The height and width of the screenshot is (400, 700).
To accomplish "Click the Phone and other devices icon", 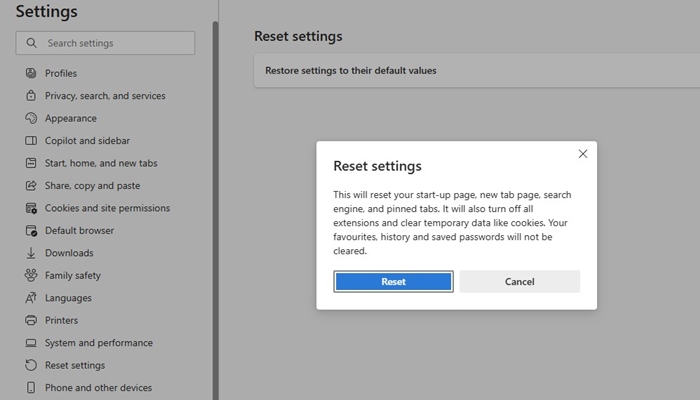I will tap(31, 388).
